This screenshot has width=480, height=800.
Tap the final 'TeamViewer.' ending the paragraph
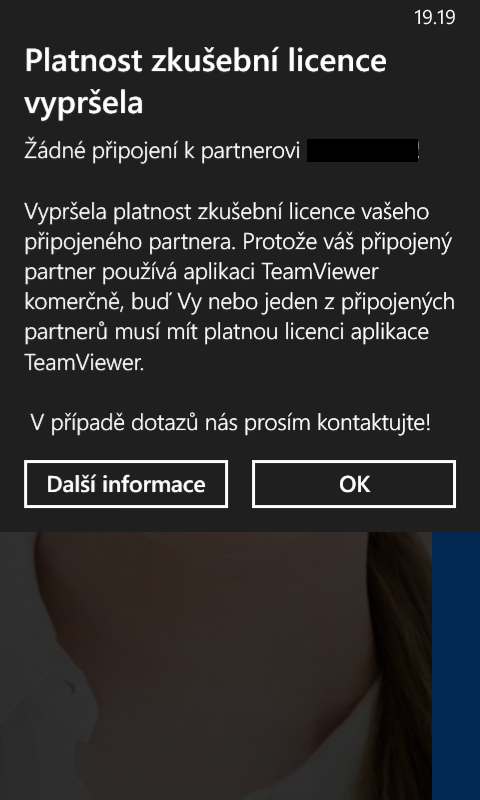pos(84,363)
